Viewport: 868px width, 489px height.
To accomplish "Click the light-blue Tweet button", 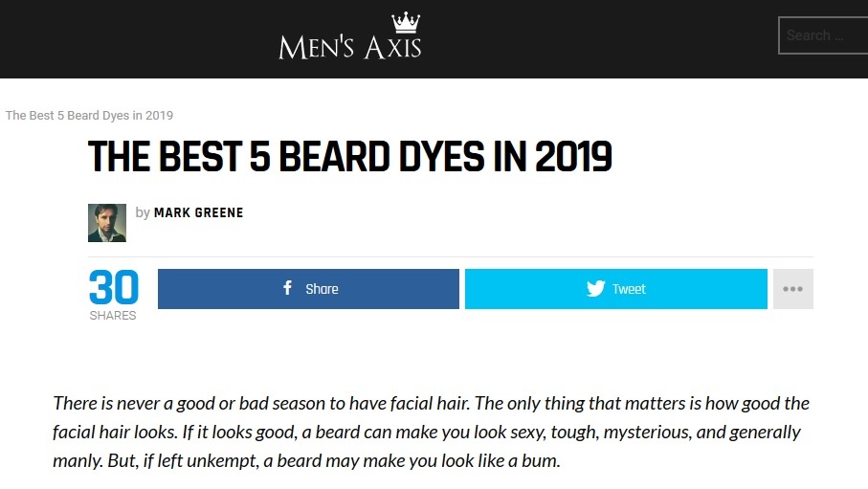I will (615, 289).
